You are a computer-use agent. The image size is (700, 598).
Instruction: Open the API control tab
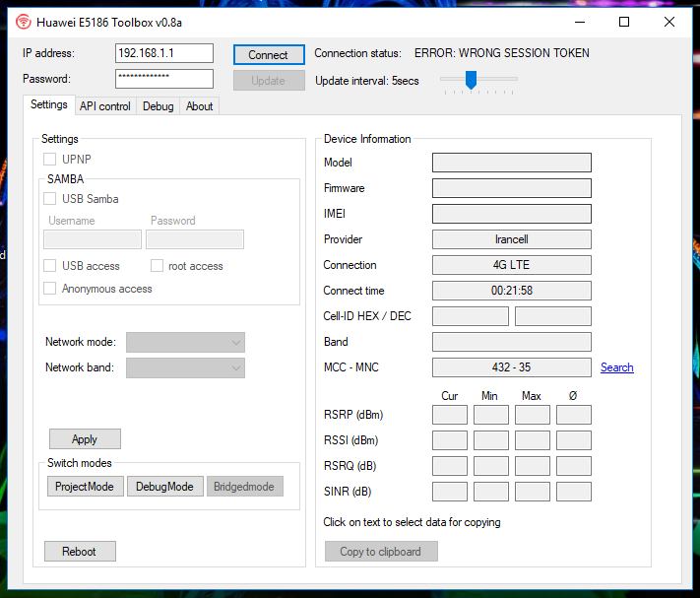pos(105,106)
